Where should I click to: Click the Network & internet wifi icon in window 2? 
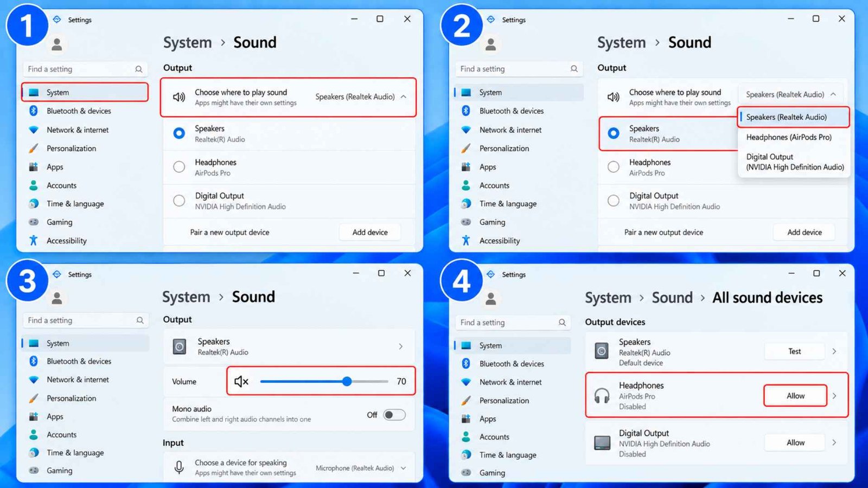coord(466,130)
